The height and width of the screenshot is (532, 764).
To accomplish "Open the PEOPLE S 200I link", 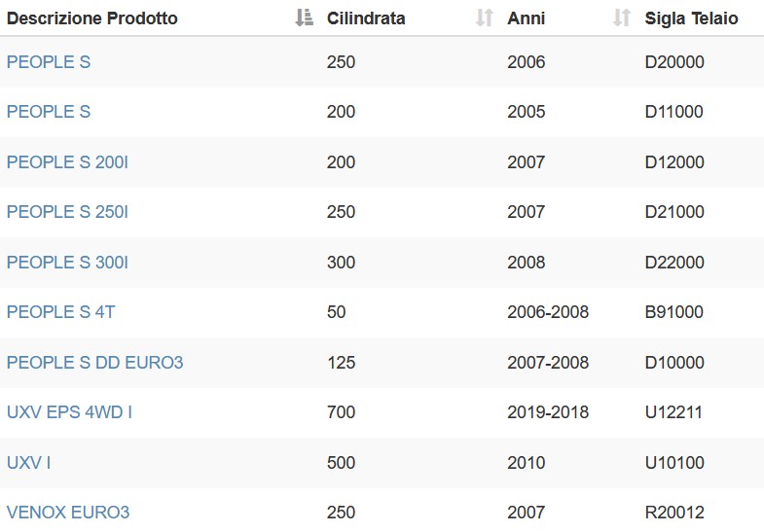I will (68, 162).
